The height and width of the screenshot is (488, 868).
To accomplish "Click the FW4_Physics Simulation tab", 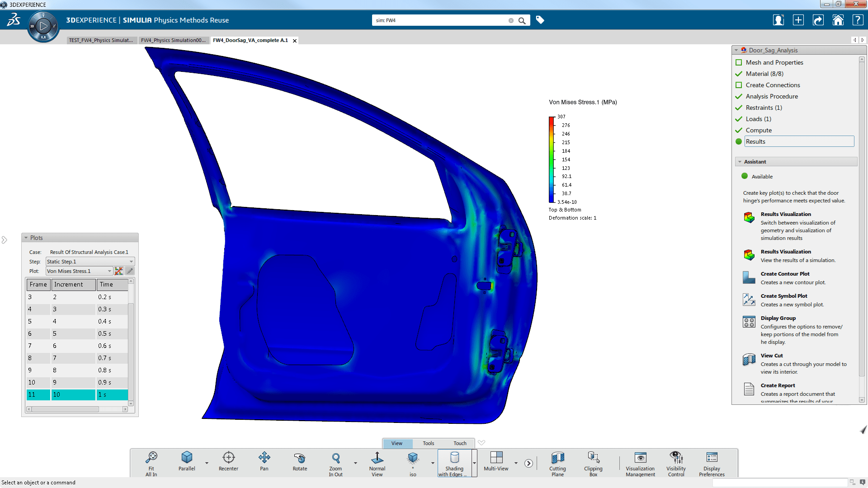I will tap(174, 40).
